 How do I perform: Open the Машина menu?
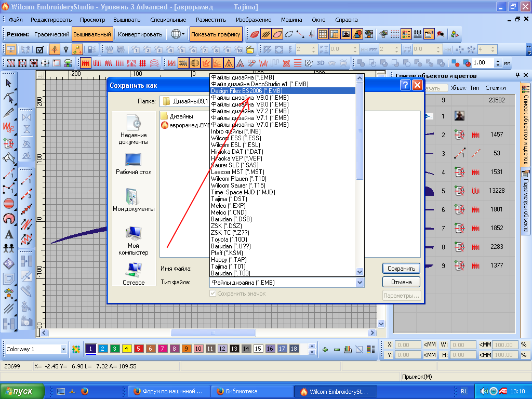(291, 20)
